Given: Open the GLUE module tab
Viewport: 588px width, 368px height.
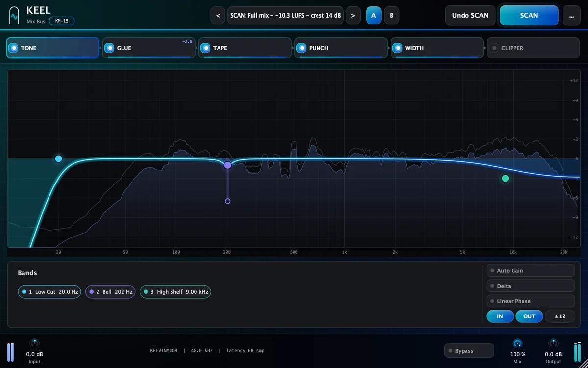Looking at the screenshot, I should pyautogui.click(x=149, y=48).
